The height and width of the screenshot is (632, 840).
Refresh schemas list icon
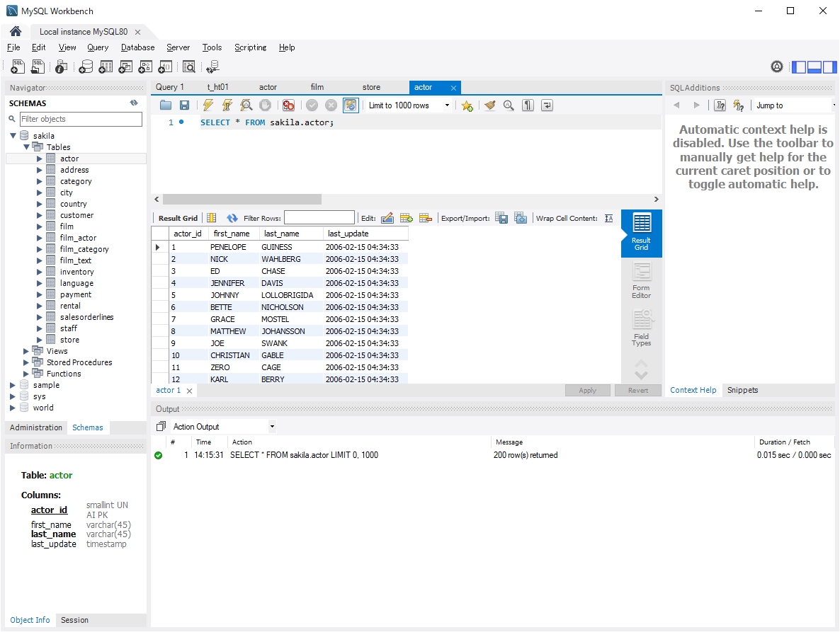click(134, 103)
